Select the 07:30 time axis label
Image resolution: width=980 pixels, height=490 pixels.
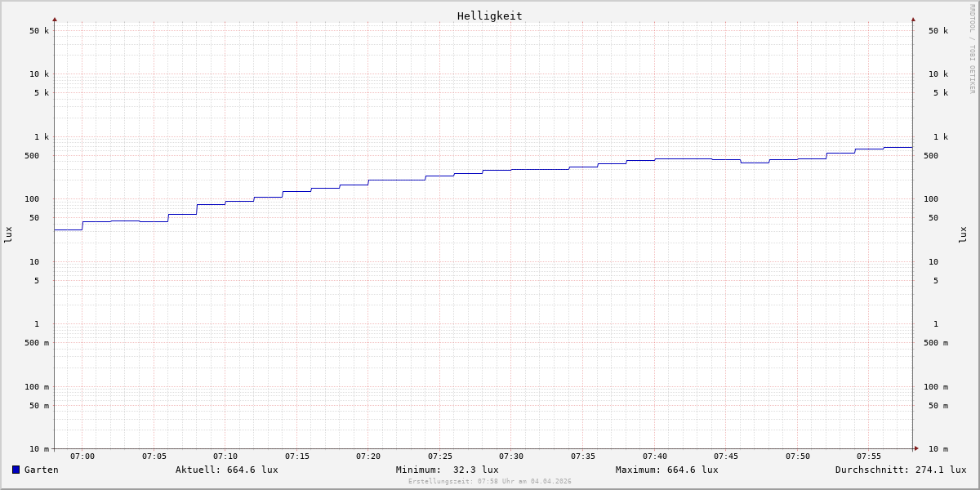click(x=511, y=457)
